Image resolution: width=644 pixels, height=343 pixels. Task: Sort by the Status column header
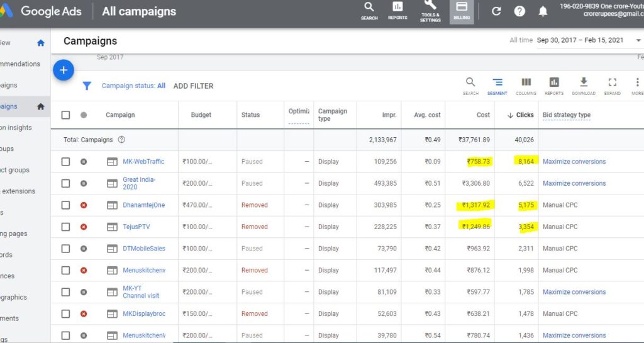(x=250, y=115)
